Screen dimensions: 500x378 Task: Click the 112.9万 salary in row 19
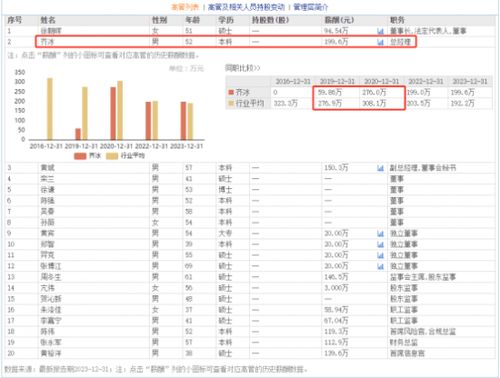pos(336,343)
